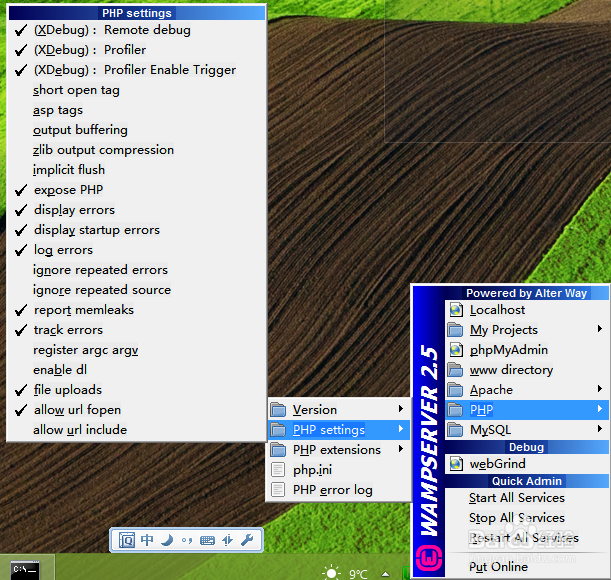Click the traditional/simplified switch icon in IME toolbar
The image size is (611, 580).
tap(227, 540)
